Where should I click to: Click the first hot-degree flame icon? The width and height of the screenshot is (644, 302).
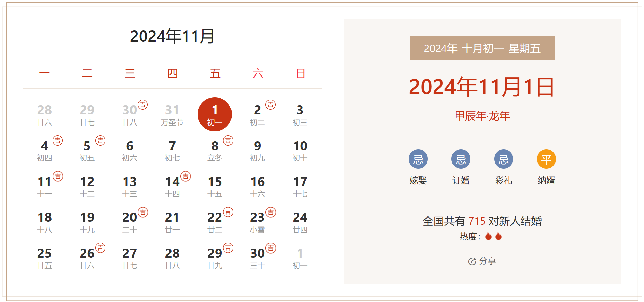point(488,236)
